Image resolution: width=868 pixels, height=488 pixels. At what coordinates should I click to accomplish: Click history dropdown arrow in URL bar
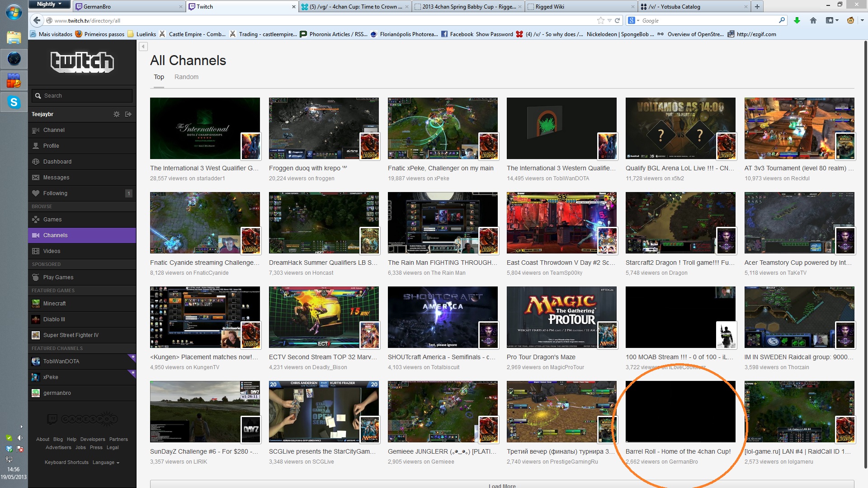click(x=609, y=20)
